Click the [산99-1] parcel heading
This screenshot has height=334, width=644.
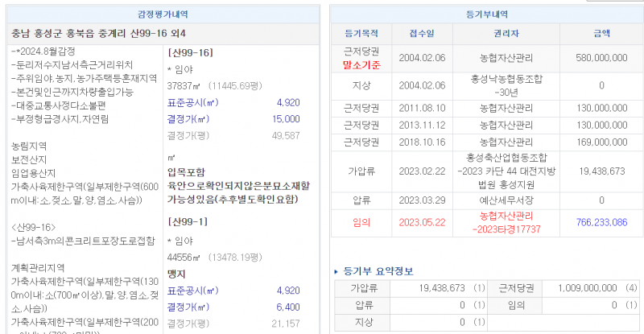tap(187, 221)
